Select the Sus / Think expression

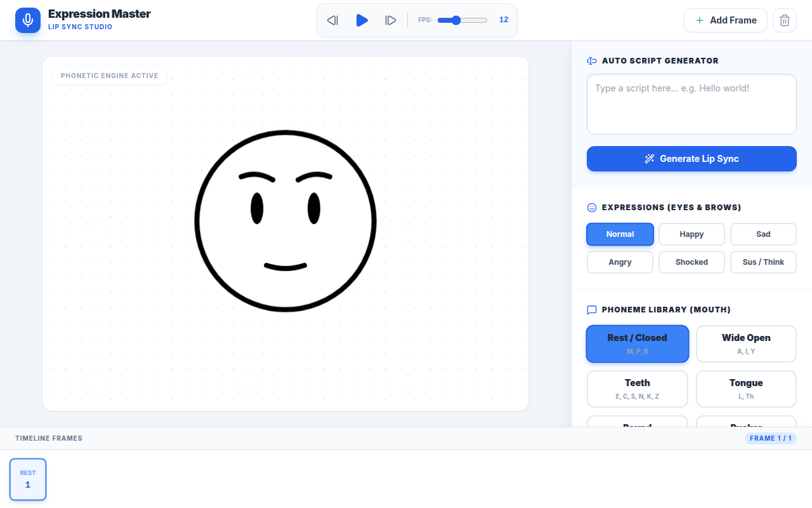point(763,262)
